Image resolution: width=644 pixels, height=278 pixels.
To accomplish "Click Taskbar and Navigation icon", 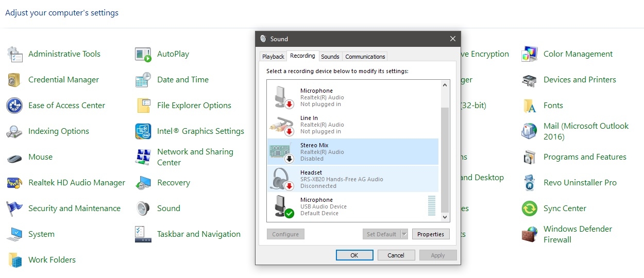I will 143,234.
